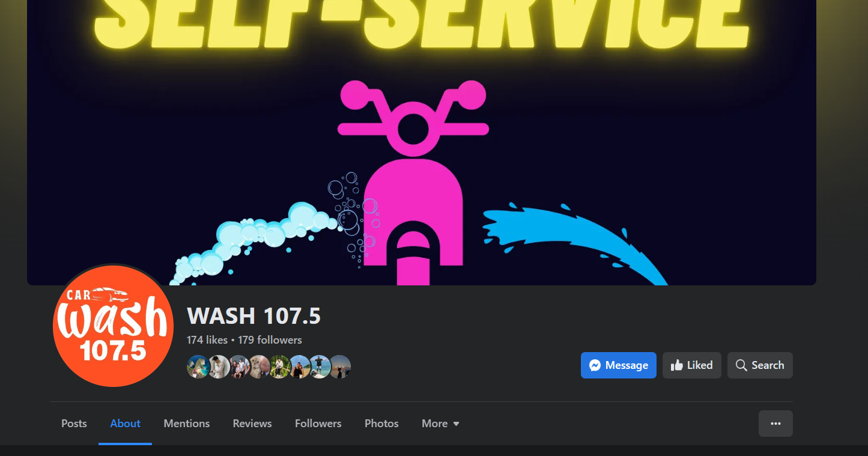Click the magnifying glass Search icon
The image size is (868, 456).
tap(741, 365)
